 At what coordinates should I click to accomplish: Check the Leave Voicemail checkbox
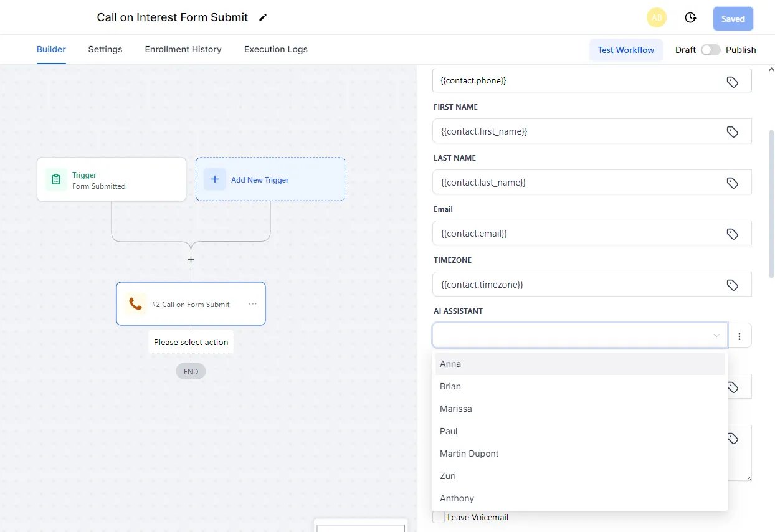(x=439, y=517)
